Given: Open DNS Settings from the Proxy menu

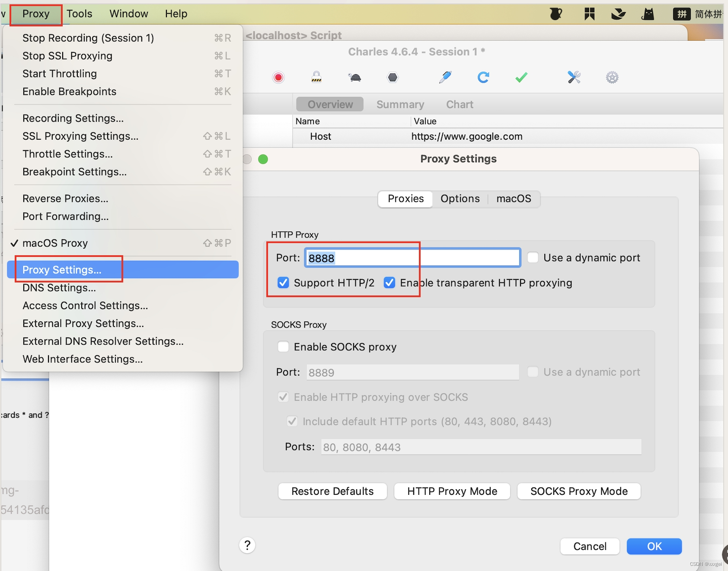Looking at the screenshot, I should pyautogui.click(x=59, y=287).
